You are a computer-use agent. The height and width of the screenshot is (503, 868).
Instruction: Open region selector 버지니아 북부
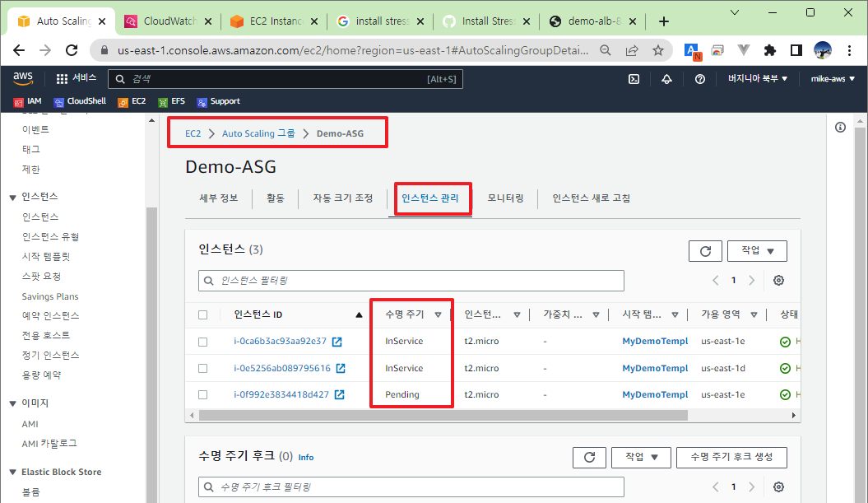pyautogui.click(x=757, y=79)
